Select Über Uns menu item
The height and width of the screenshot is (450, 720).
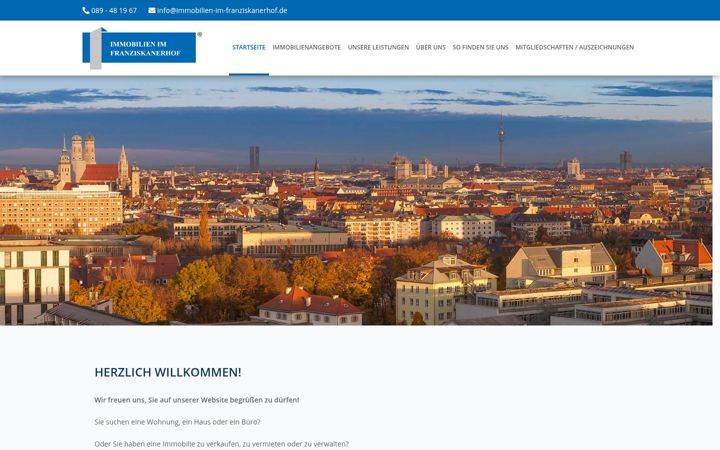(431, 47)
